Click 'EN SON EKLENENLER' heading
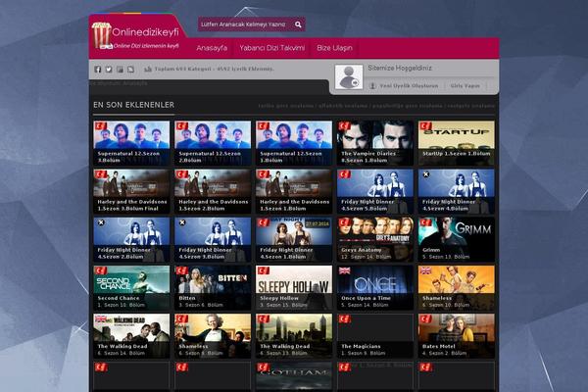Viewport: 588px width, 392px height. coord(133,105)
